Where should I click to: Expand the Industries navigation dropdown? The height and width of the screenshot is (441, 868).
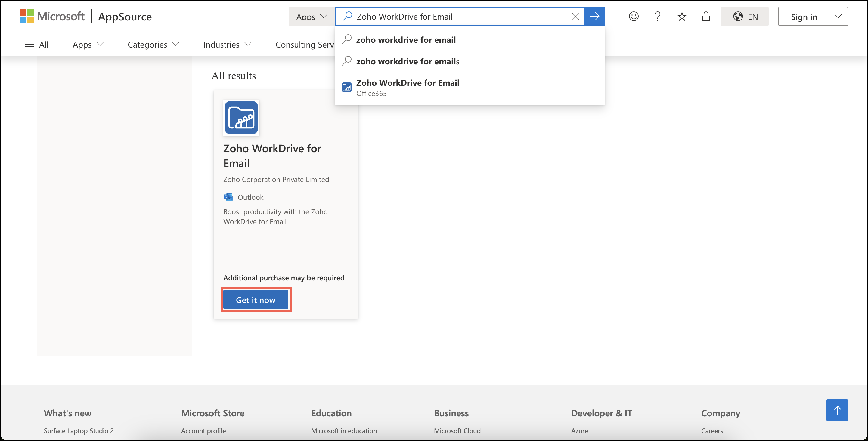tap(228, 45)
